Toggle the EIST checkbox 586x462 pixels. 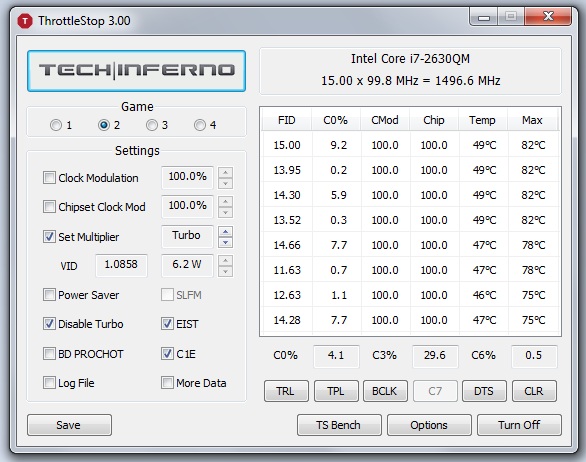[167, 324]
